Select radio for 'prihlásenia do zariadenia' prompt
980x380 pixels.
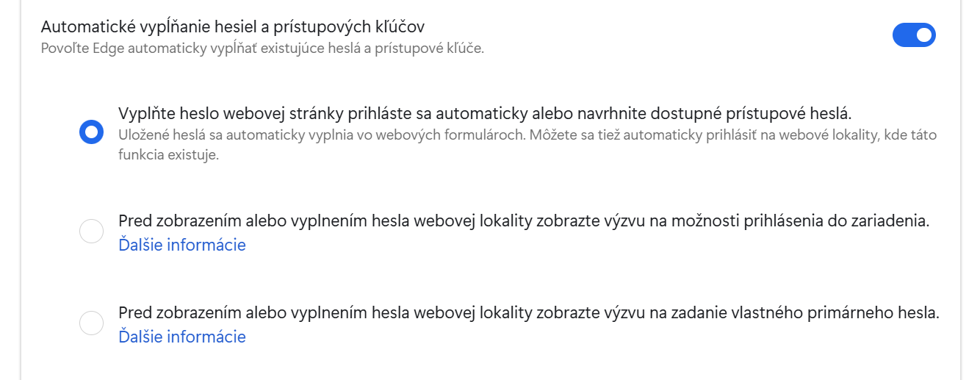[91, 232]
